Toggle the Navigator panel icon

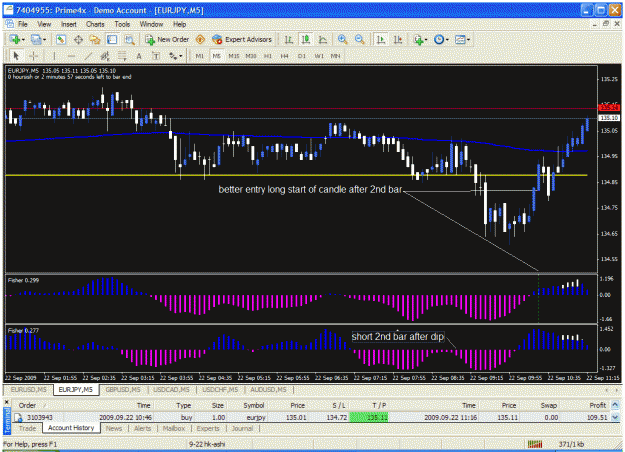(x=95, y=39)
